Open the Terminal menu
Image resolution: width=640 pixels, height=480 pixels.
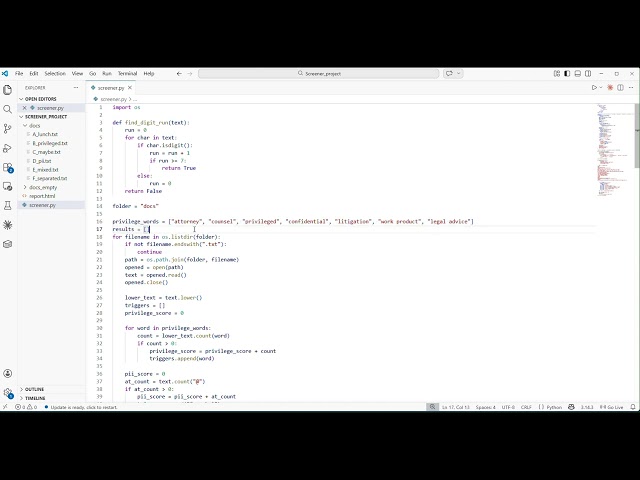[x=127, y=73]
